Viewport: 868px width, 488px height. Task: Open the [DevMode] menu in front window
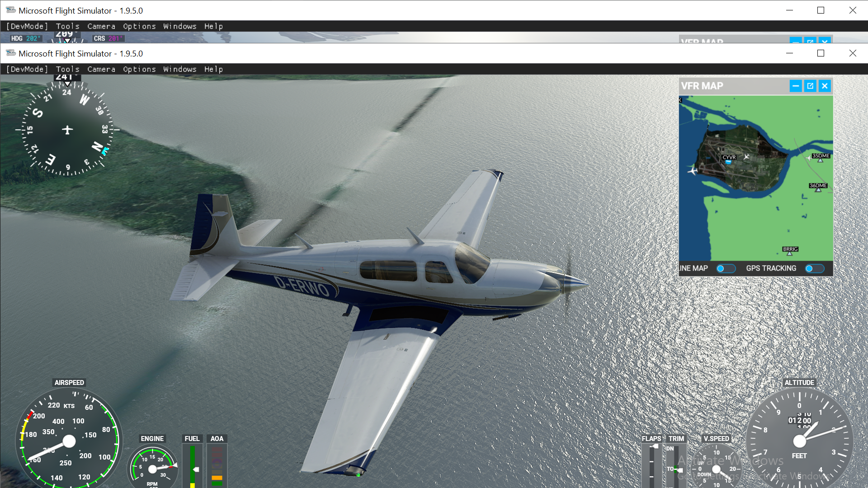(x=27, y=69)
